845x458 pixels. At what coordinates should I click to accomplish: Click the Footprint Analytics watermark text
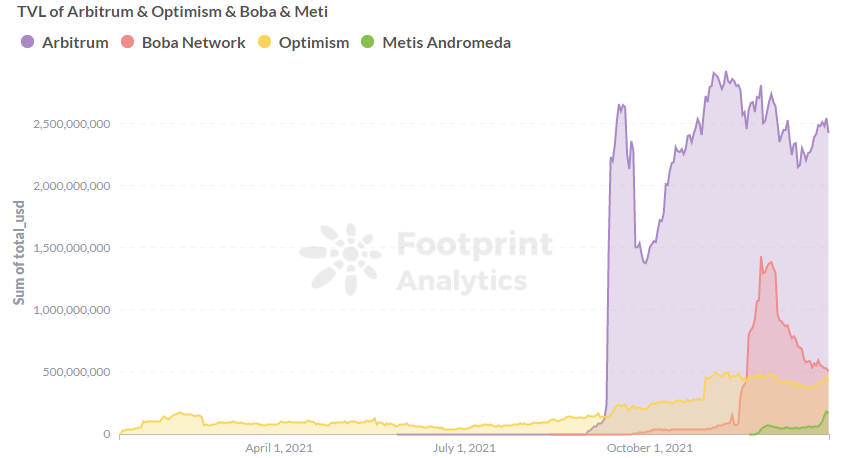pyautogui.click(x=474, y=261)
